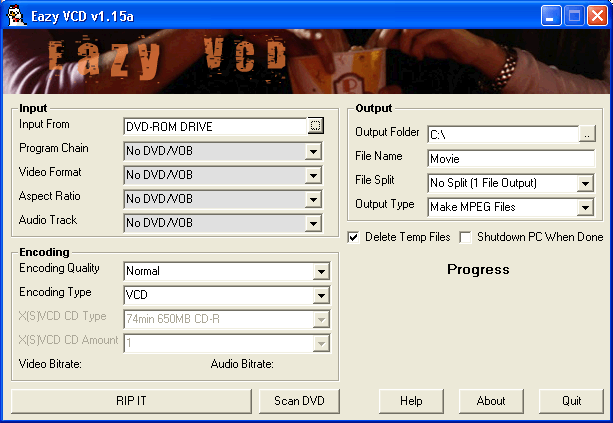The width and height of the screenshot is (613, 423).
Task: Expand the Output Type dropdown
Action: pos(585,207)
